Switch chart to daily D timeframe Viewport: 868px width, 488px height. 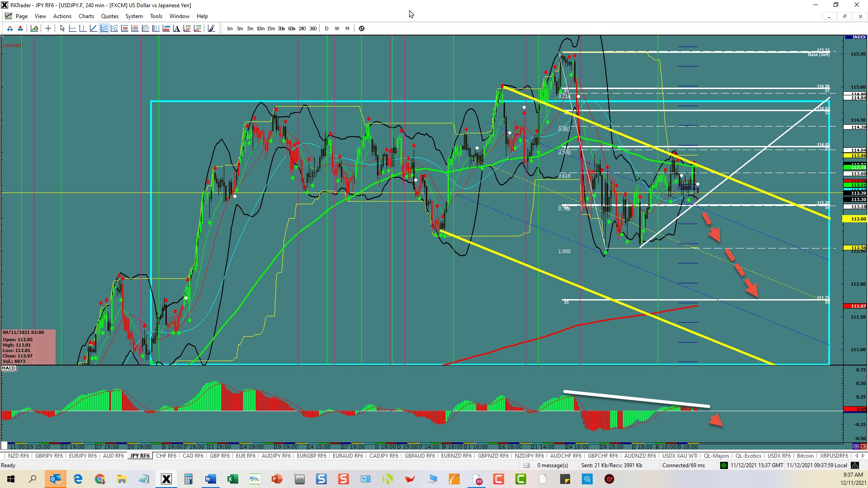coord(326,28)
